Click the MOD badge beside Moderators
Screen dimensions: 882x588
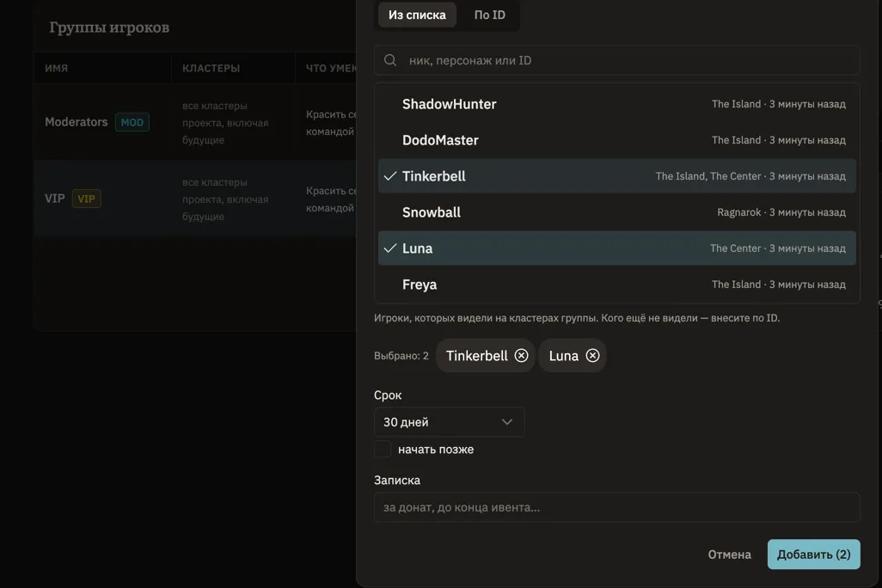click(132, 122)
